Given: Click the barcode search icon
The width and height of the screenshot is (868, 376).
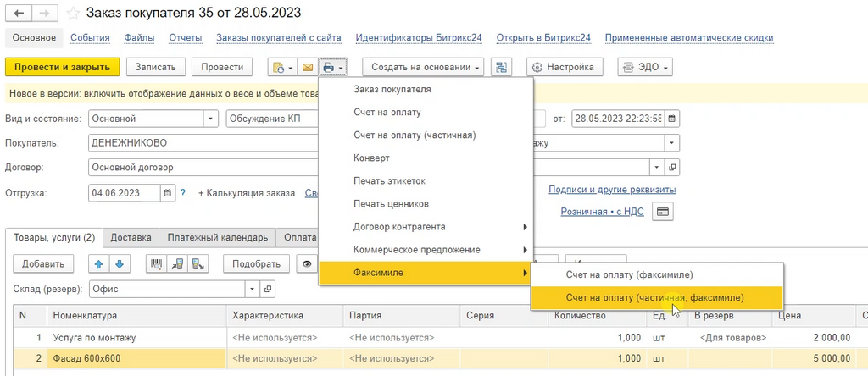Looking at the screenshot, I should [x=157, y=264].
